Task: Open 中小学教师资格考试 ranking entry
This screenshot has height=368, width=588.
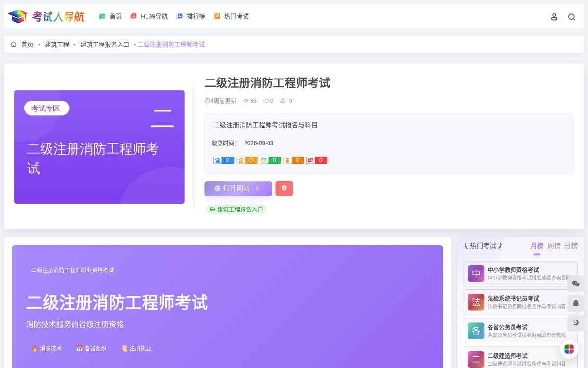Action: 520,274
